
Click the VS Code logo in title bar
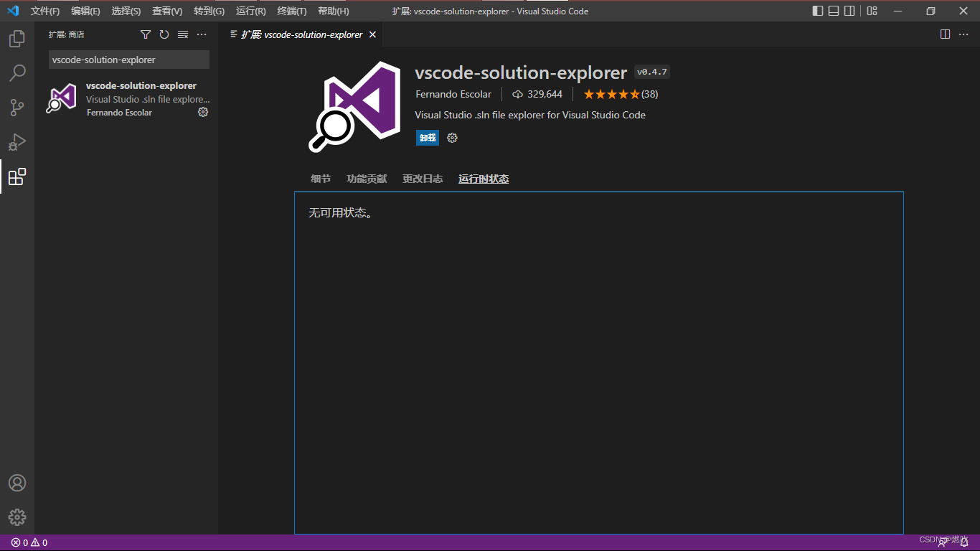pyautogui.click(x=12, y=11)
